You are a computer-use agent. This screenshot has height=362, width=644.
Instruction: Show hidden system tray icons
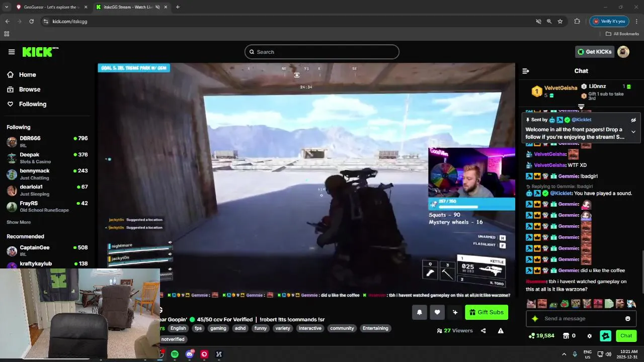click(x=564, y=354)
